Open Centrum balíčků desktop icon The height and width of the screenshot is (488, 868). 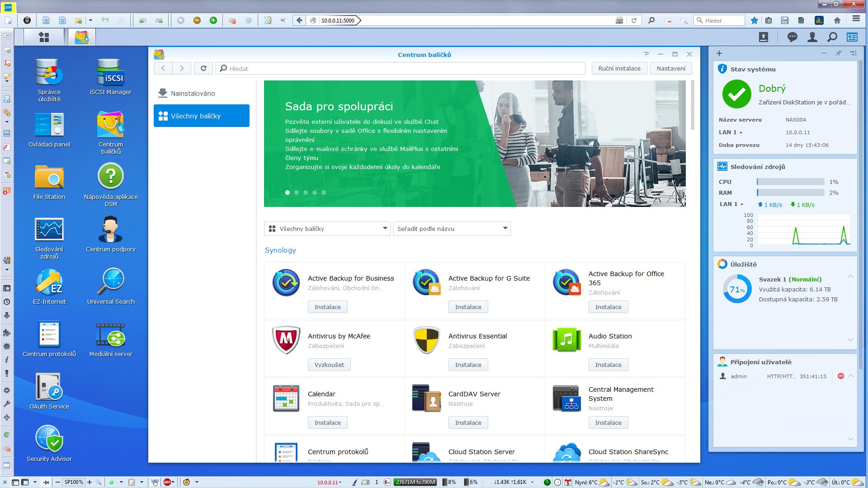[111, 124]
